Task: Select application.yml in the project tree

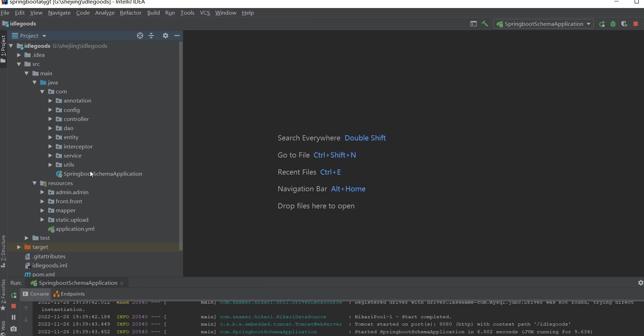Action: point(75,229)
